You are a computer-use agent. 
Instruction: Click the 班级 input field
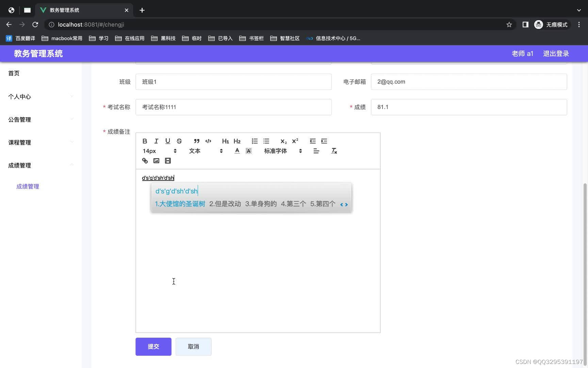coord(233,82)
